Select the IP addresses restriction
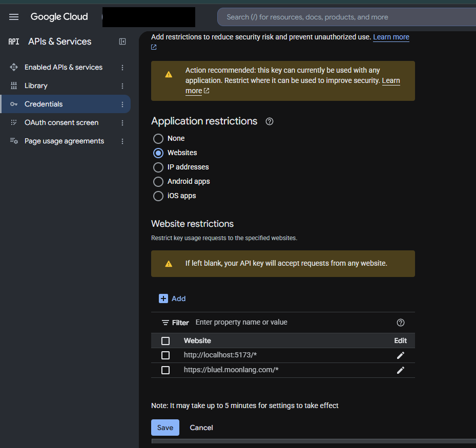Image resolution: width=476 pixels, height=448 pixels. [x=158, y=167]
